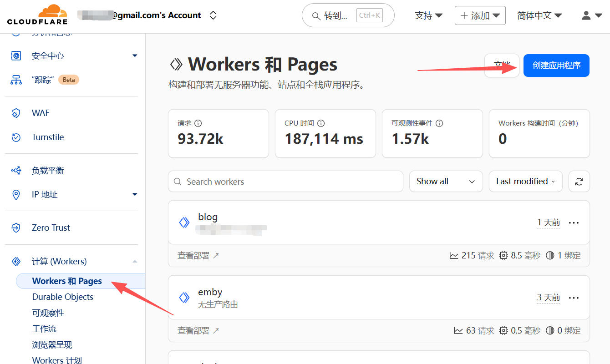This screenshot has height=364, width=610.
Task: Click the refresh workers list icon
Action: [x=579, y=182]
